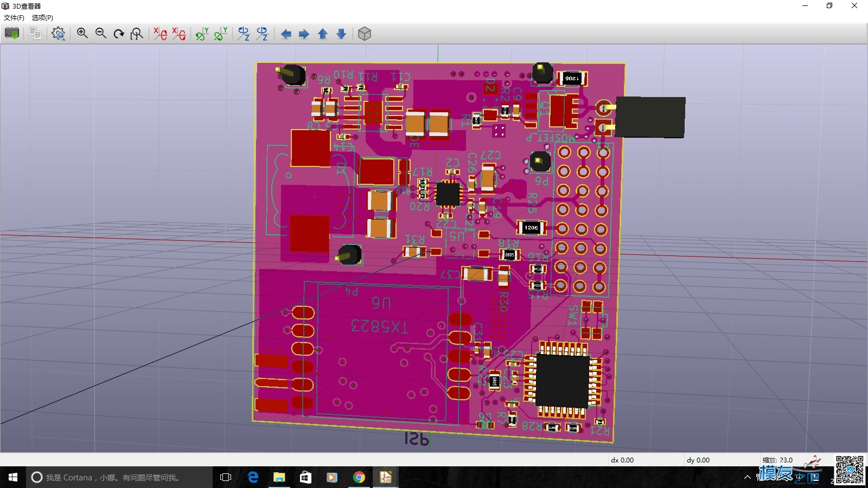868x488 pixels.
Task: Move board down with blue arrow
Action: (341, 34)
